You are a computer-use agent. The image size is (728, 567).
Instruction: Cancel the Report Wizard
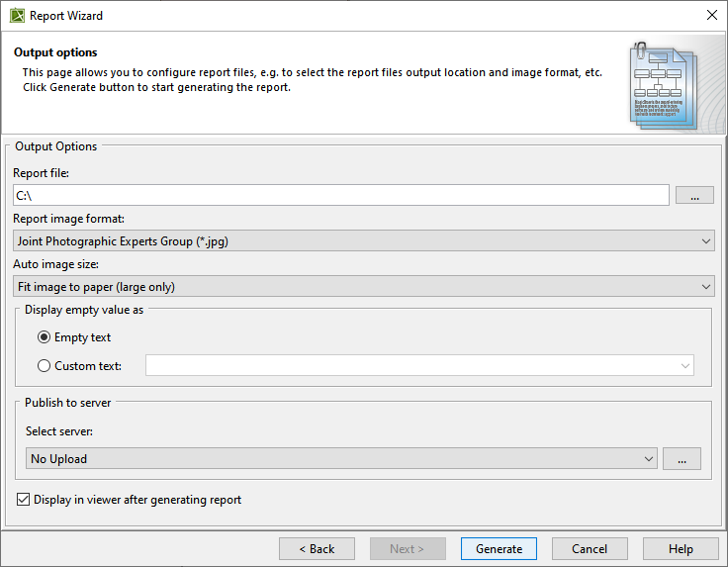click(x=590, y=549)
